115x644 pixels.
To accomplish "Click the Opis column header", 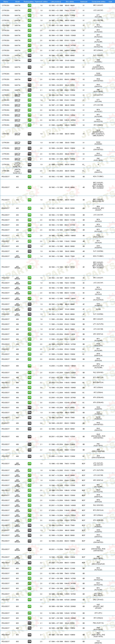I will pos(110,1).
